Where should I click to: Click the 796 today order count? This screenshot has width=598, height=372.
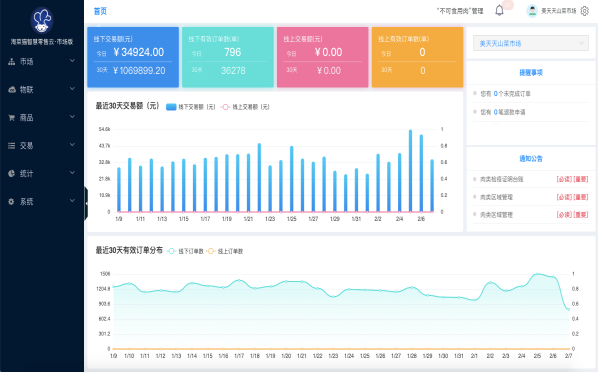click(233, 52)
